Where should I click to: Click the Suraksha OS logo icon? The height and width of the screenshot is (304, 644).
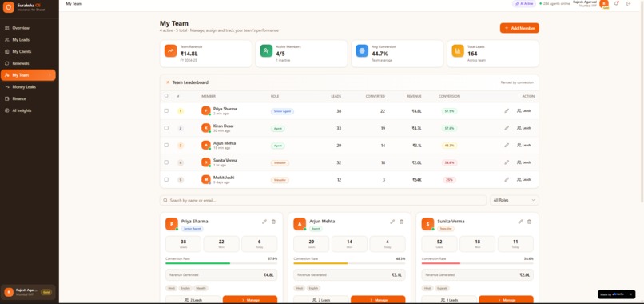pos(9,7)
